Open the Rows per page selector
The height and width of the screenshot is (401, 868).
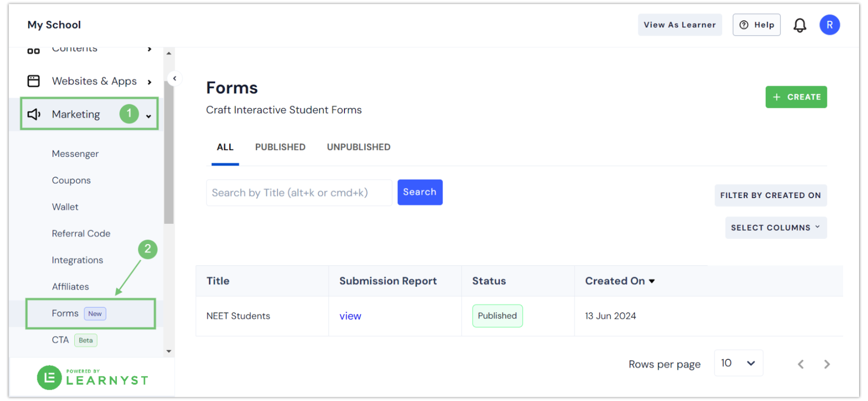click(738, 363)
